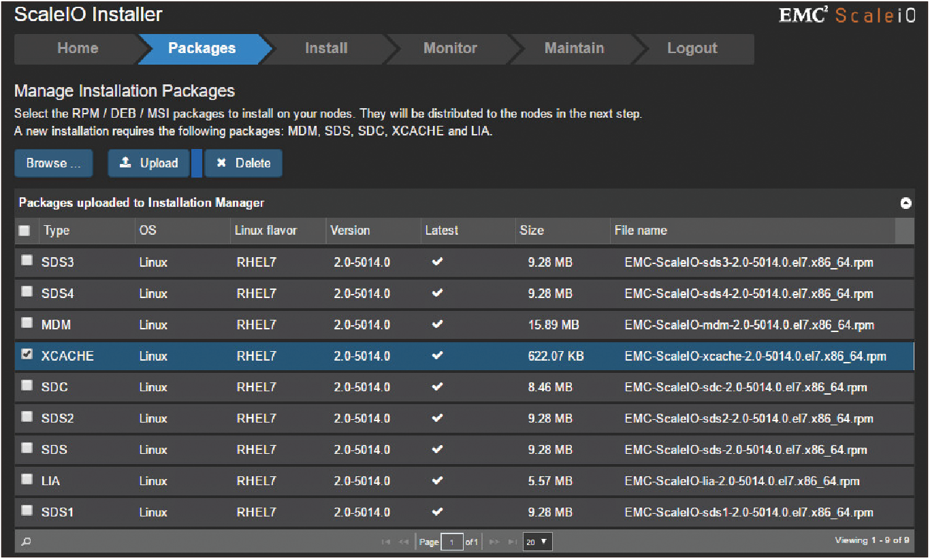
Task: Go to first page arrow icon
Action: [x=386, y=542]
